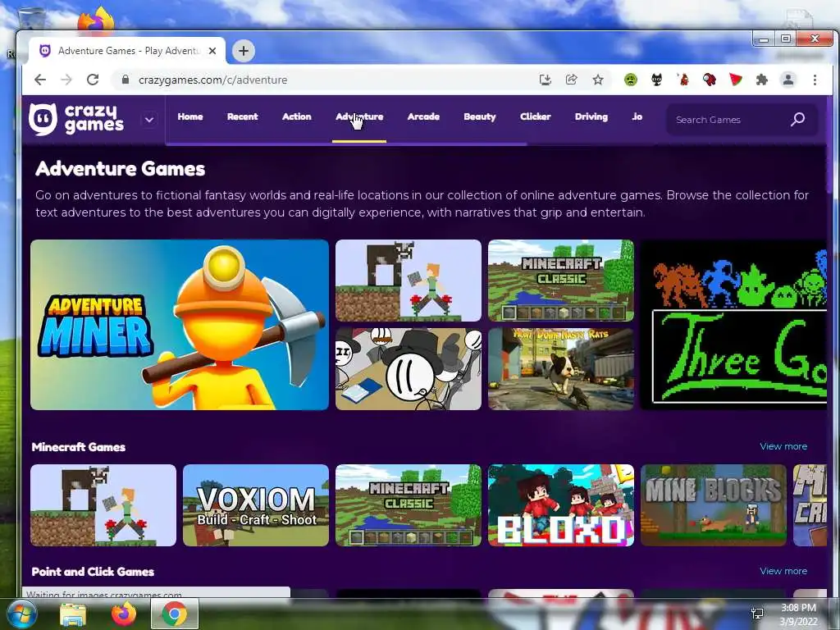Viewport: 840px width, 630px height.
Task: Click the install app icon in address bar
Action: (545, 80)
